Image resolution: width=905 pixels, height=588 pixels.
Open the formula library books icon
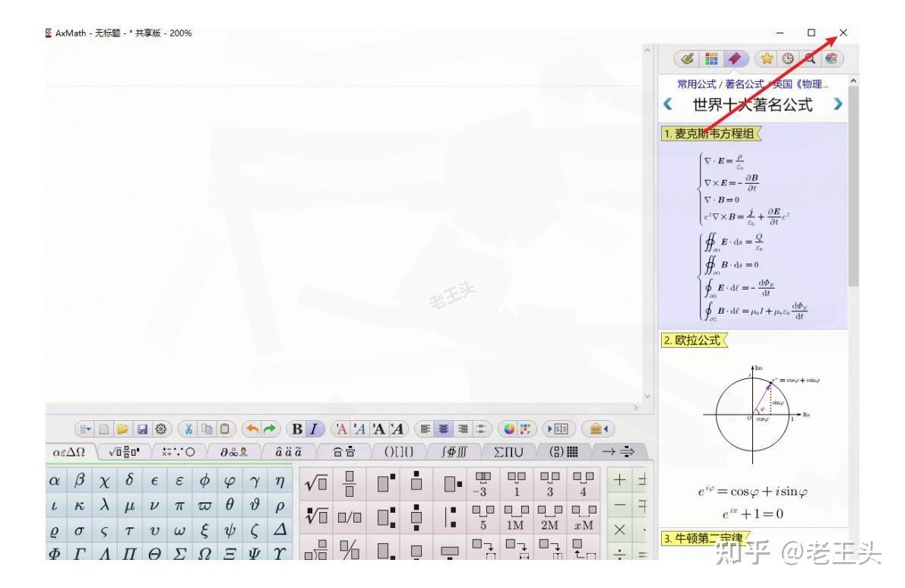(x=833, y=58)
